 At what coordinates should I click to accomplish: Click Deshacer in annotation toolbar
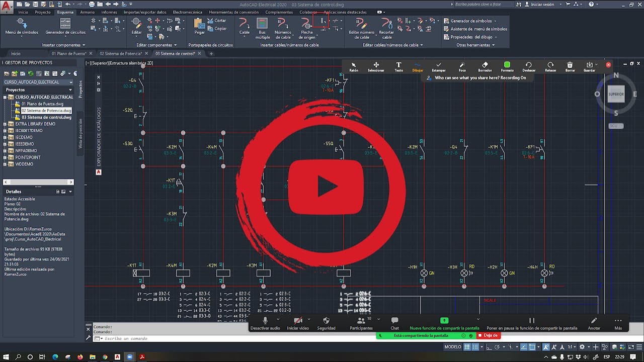(x=529, y=67)
